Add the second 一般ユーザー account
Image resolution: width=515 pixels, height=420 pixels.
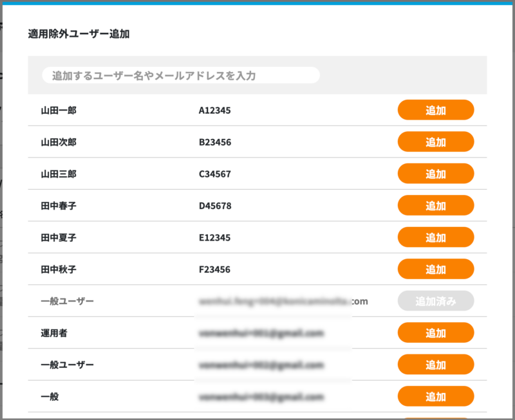pyautogui.click(x=436, y=364)
